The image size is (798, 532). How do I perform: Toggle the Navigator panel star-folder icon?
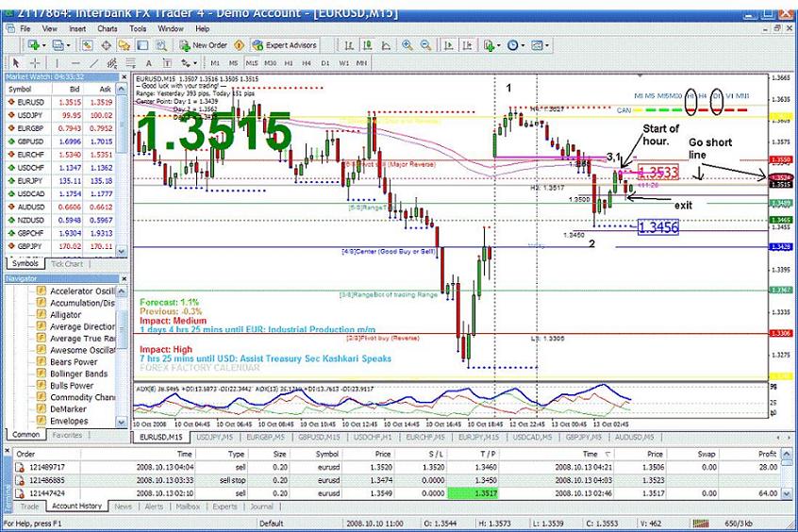coord(125,45)
